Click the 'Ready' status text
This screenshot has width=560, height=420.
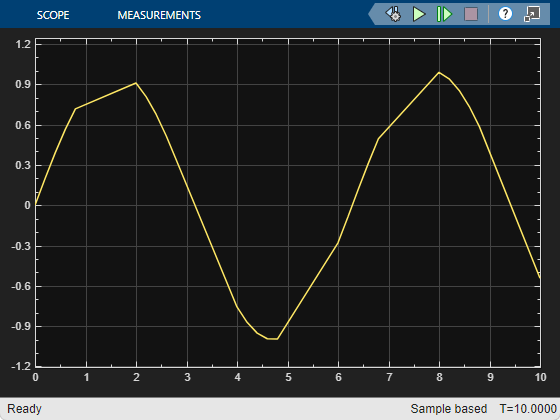point(24,409)
